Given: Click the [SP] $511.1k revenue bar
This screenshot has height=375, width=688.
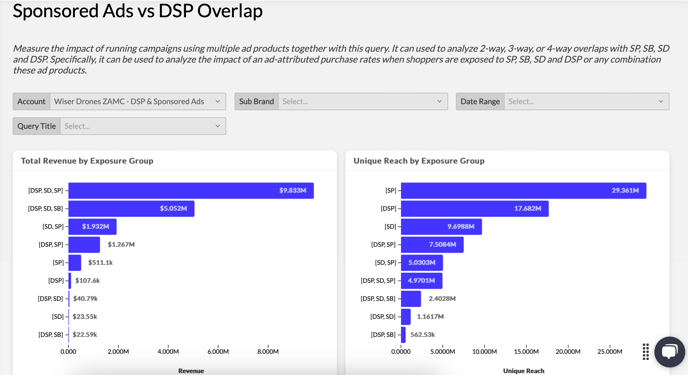Looking at the screenshot, I should tap(75, 262).
